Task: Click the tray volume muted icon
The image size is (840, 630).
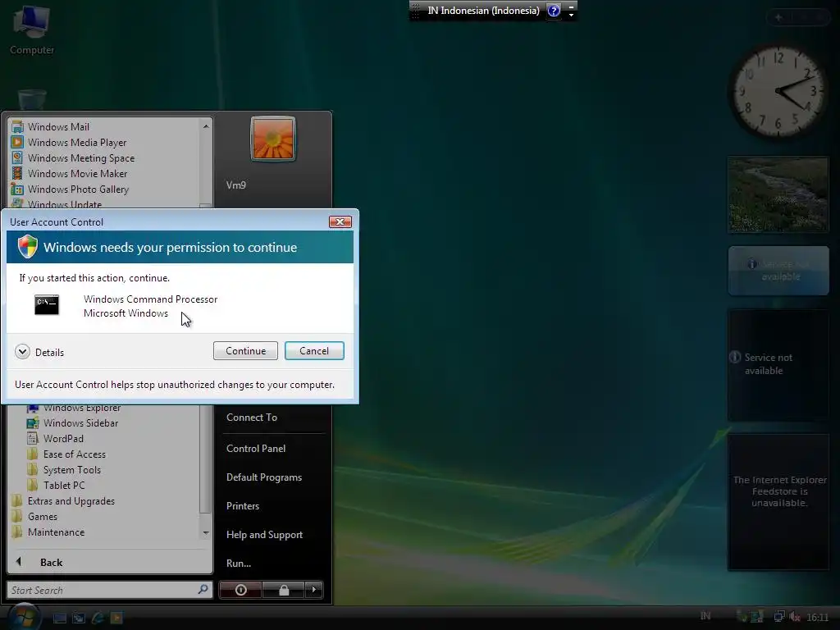Action: [x=795, y=617]
